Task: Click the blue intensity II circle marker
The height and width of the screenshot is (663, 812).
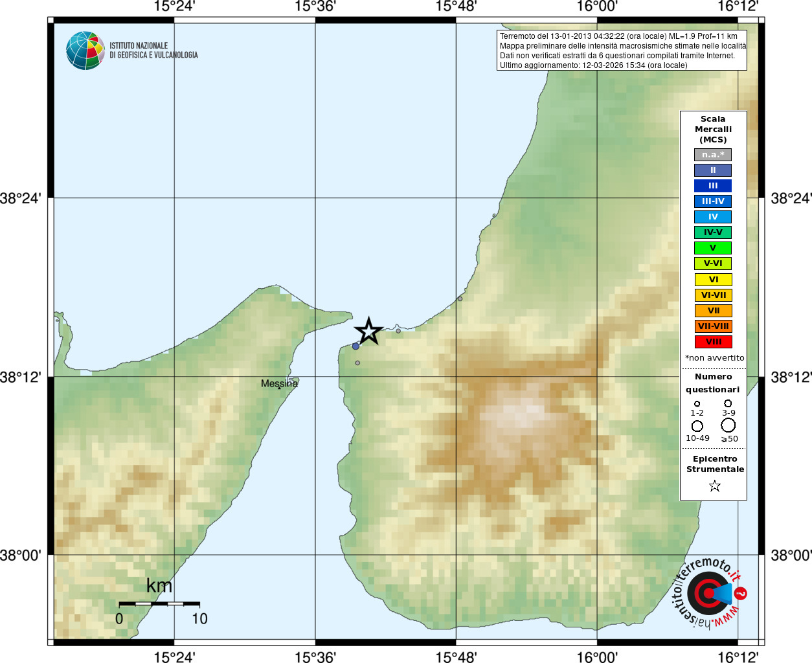Action: [x=355, y=346]
